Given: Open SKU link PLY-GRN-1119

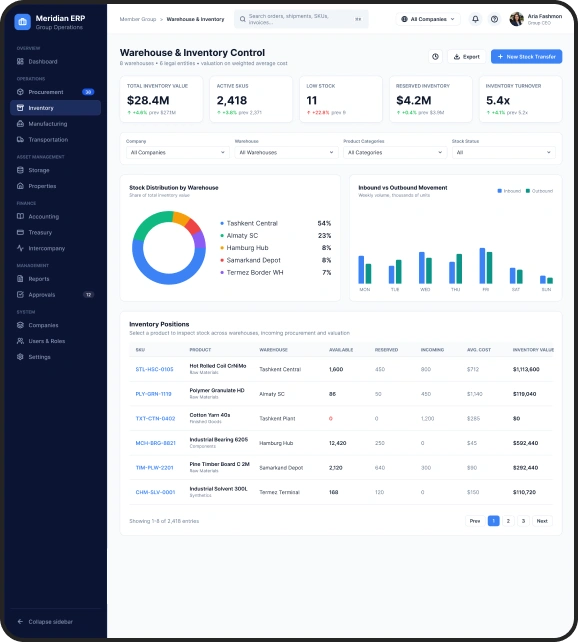Looking at the screenshot, I should pyautogui.click(x=154, y=394).
